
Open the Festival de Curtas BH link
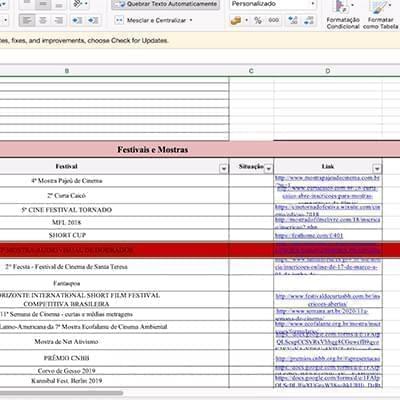pyautogui.click(x=328, y=300)
